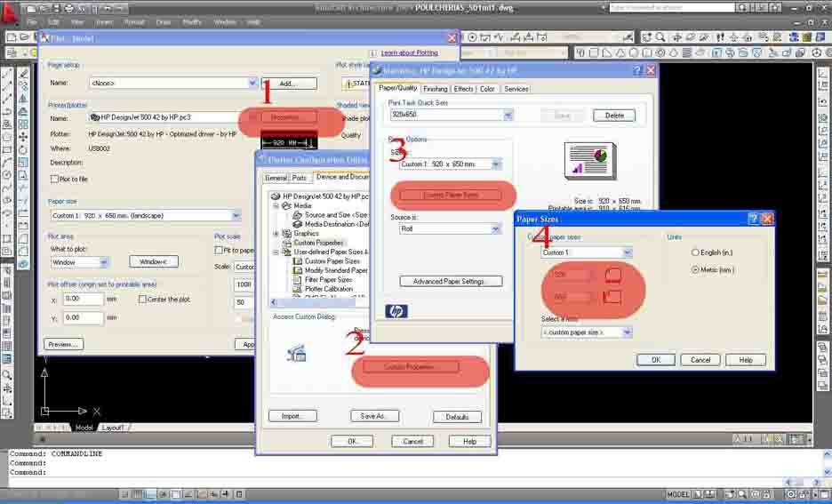Select Metric (mm) units radio button
This screenshot has height=504, width=832.
tap(695, 270)
